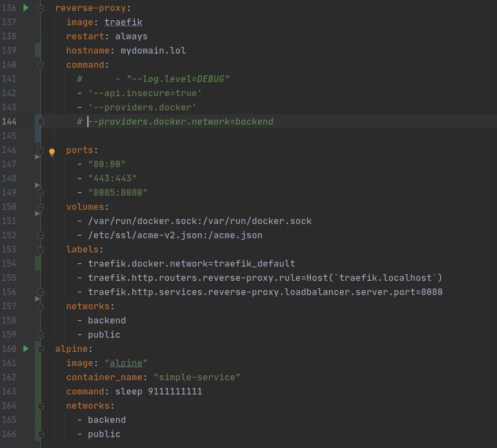This screenshot has width=497, height=448.
Task: Click the fold-end marker at line 149
Action: (40, 193)
